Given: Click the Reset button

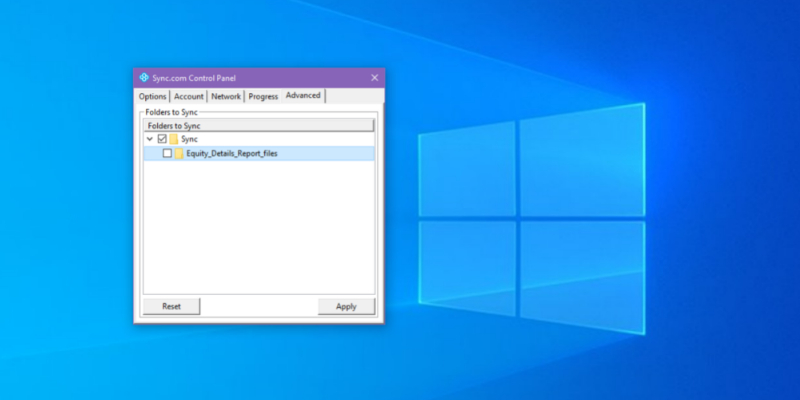Looking at the screenshot, I should 171,306.
